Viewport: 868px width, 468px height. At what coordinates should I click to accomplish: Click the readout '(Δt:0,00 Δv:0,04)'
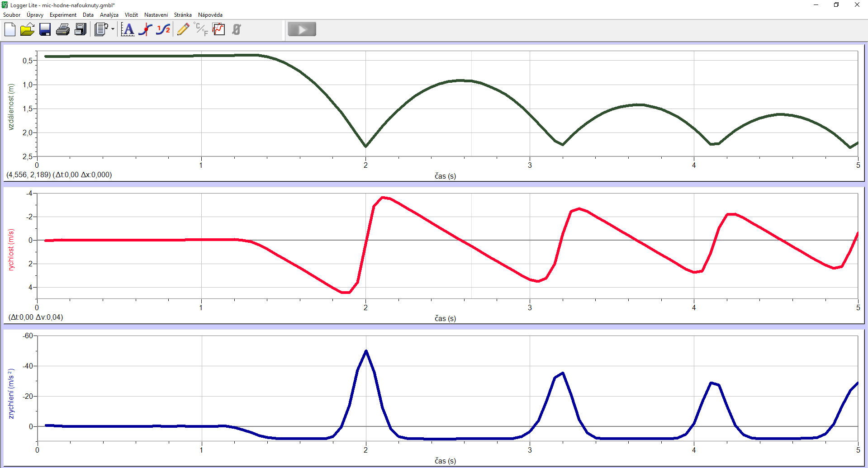(x=36, y=317)
